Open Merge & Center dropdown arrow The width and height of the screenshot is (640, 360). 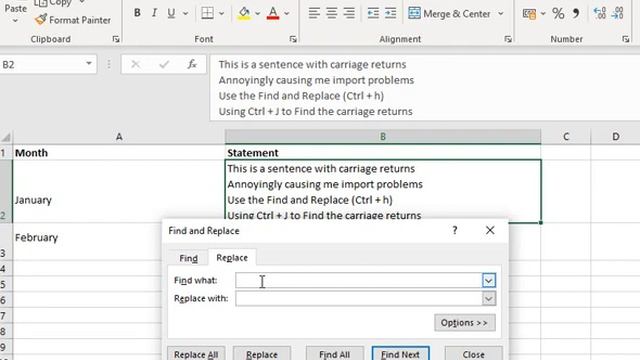coord(501,13)
